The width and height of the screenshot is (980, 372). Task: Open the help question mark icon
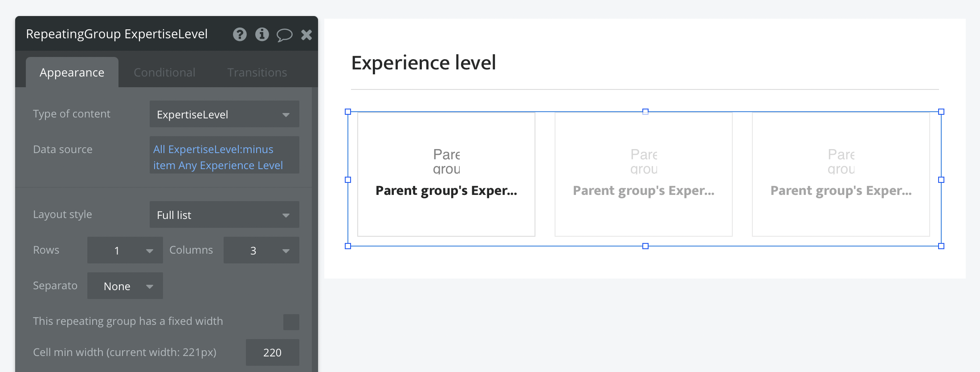coord(240,34)
